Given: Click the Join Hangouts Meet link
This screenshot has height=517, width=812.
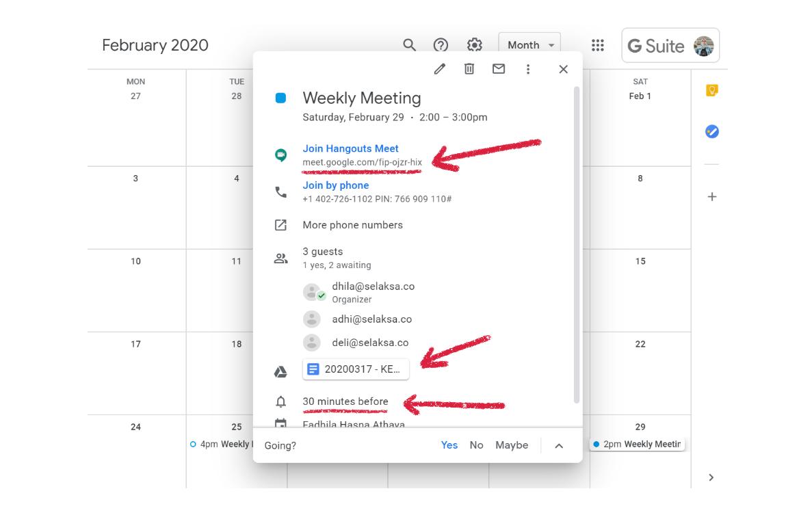Looking at the screenshot, I should 350,148.
